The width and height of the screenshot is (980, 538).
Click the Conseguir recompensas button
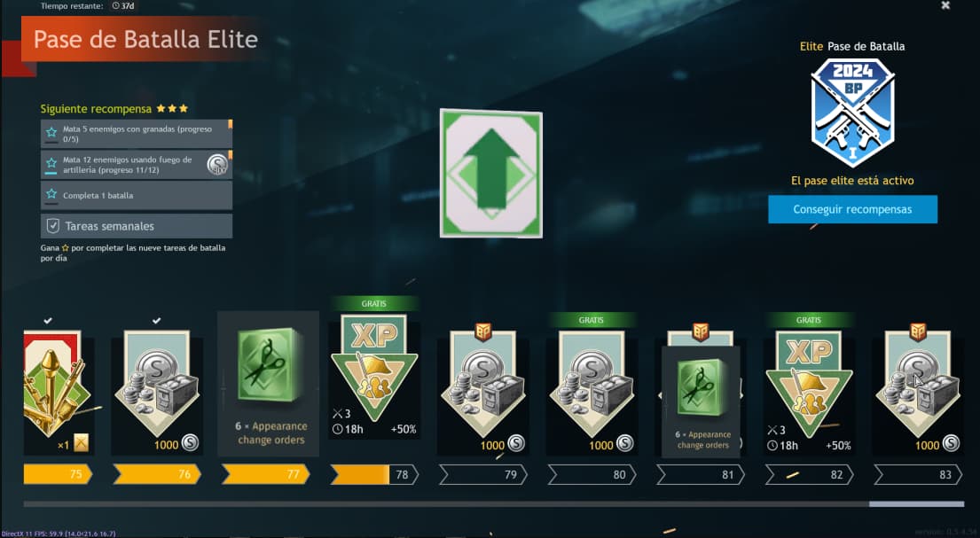[852, 209]
